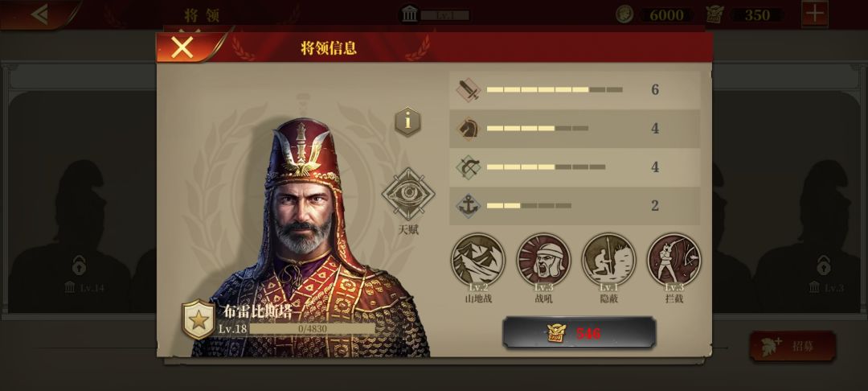Tap the eye-shaped talent icon
The image size is (868, 391).
[x=408, y=194]
